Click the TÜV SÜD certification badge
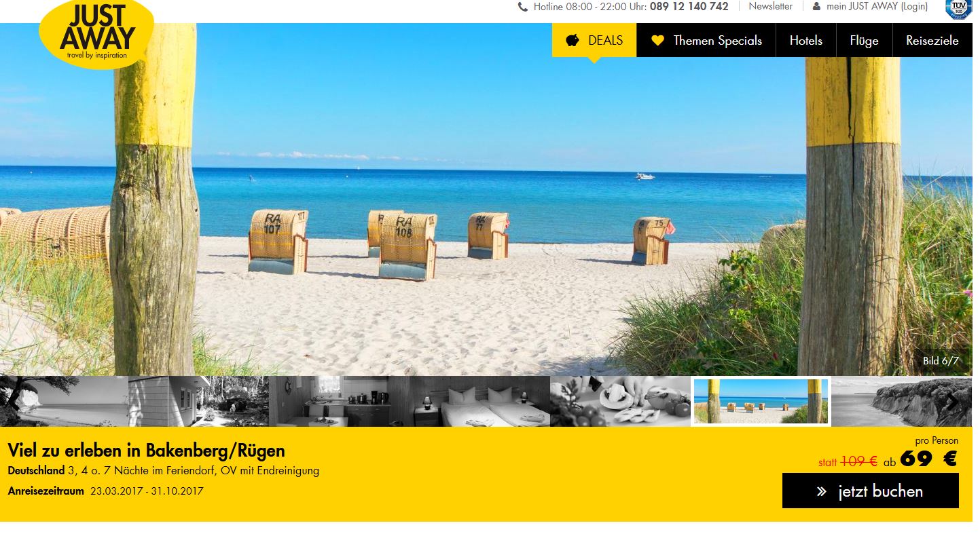980x534 pixels. click(x=958, y=9)
